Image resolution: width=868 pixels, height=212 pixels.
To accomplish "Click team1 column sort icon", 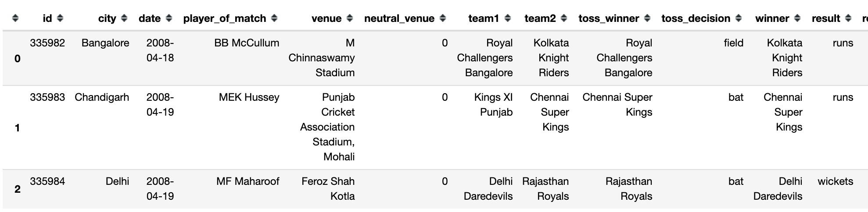I will (508, 18).
